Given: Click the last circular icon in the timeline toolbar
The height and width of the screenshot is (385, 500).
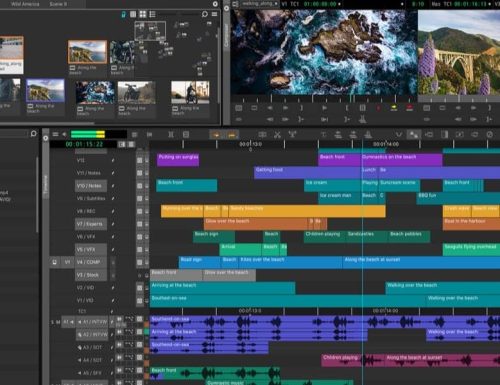Looking at the screenshot, I should coord(490,135).
